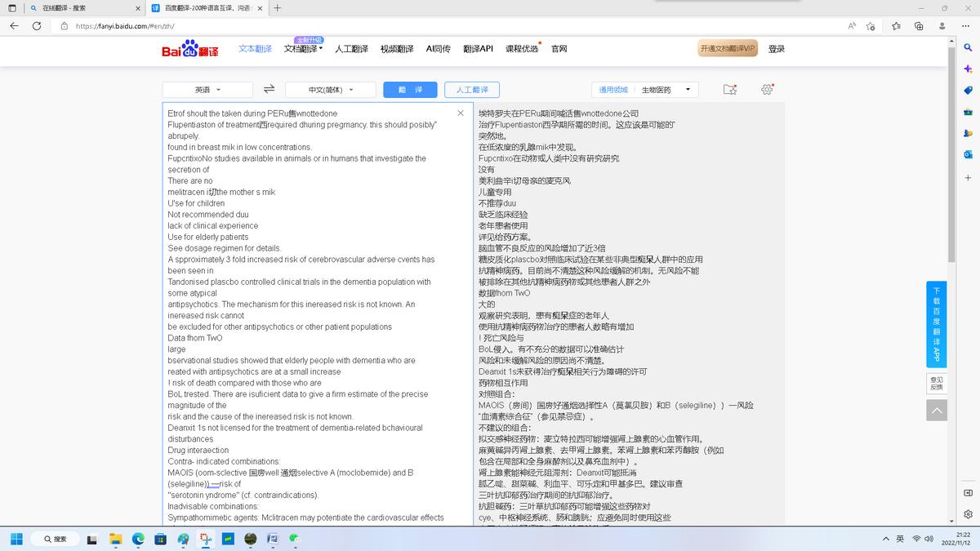Viewport: 980px width, 551px height.
Task: Launch Snipping Tool from the taskbar
Action: pyautogui.click(x=205, y=539)
